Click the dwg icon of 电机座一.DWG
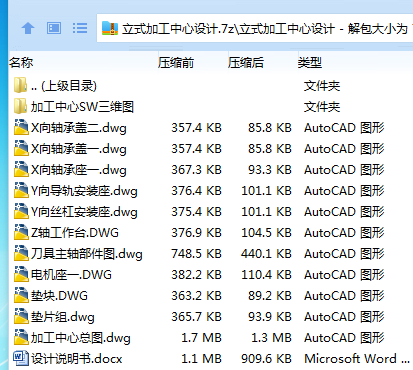413x370 pixels. [x=21, y=275]
